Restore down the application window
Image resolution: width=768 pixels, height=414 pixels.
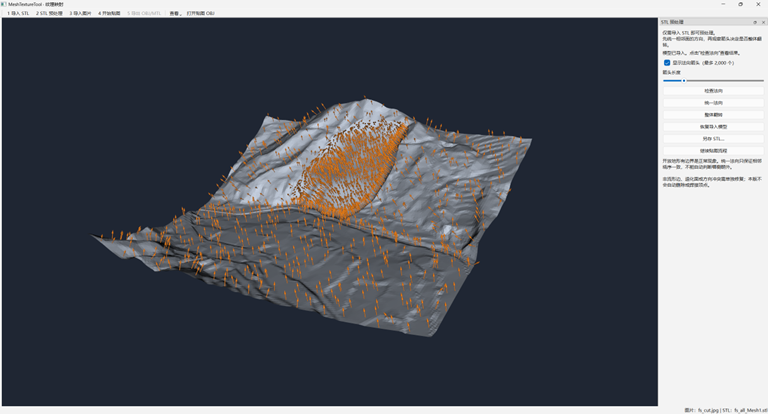(x=740, y=4)
